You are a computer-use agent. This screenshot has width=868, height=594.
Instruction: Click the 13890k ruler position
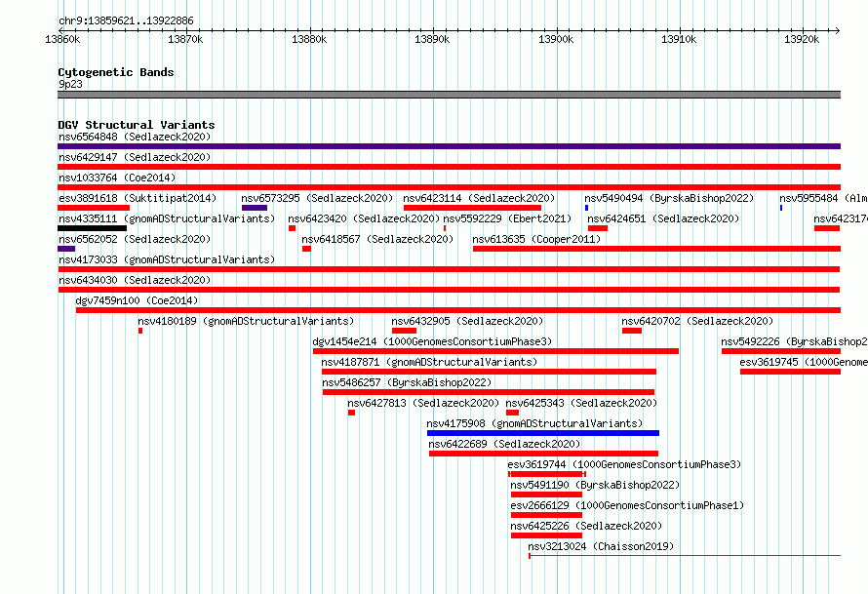432,39
